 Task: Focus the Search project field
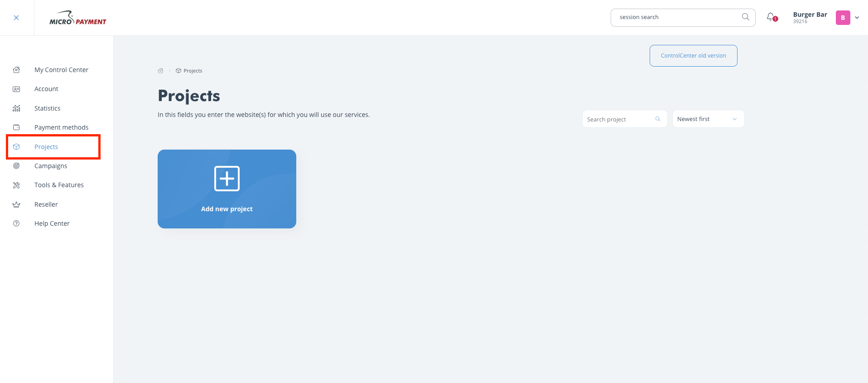(624, 119)
